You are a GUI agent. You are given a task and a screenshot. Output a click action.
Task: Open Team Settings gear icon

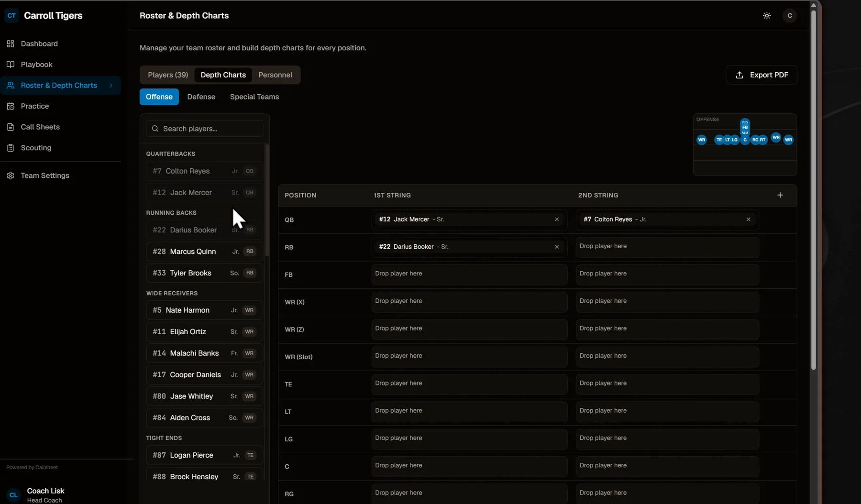pos(11,175)
